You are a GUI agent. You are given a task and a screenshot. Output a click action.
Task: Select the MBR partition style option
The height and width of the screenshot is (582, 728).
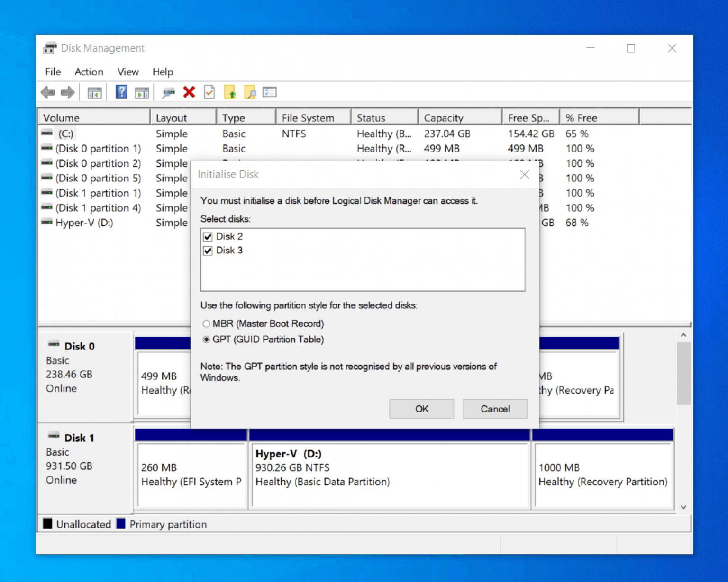(207, 323)
